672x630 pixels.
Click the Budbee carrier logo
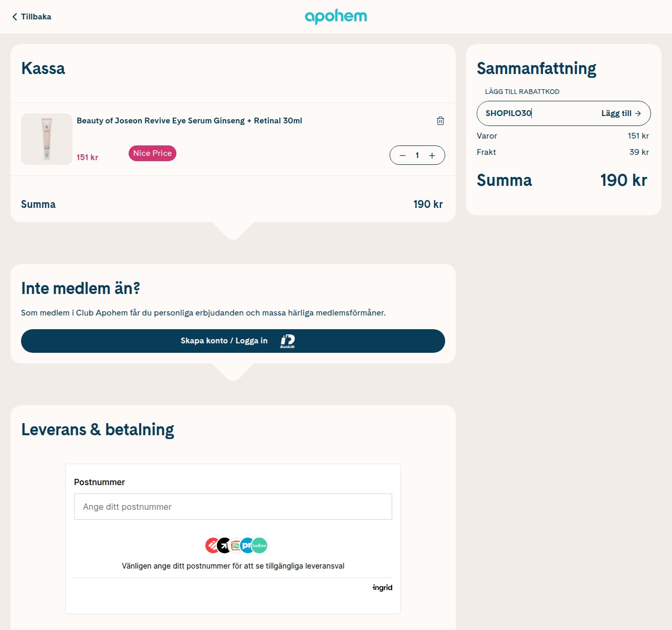259,545
